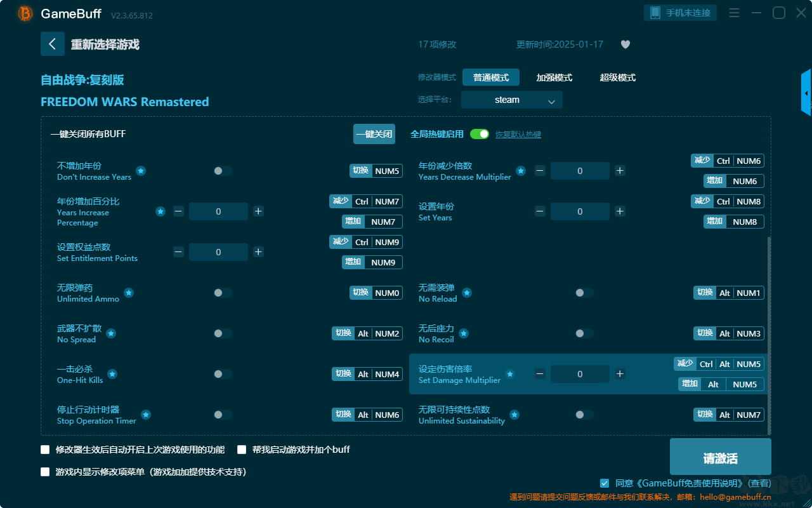This screenshot has height=508, width=812.
Task: Increase Set Entitlement Points with plus
Action: pyautogui.click(x=258, y=251)
